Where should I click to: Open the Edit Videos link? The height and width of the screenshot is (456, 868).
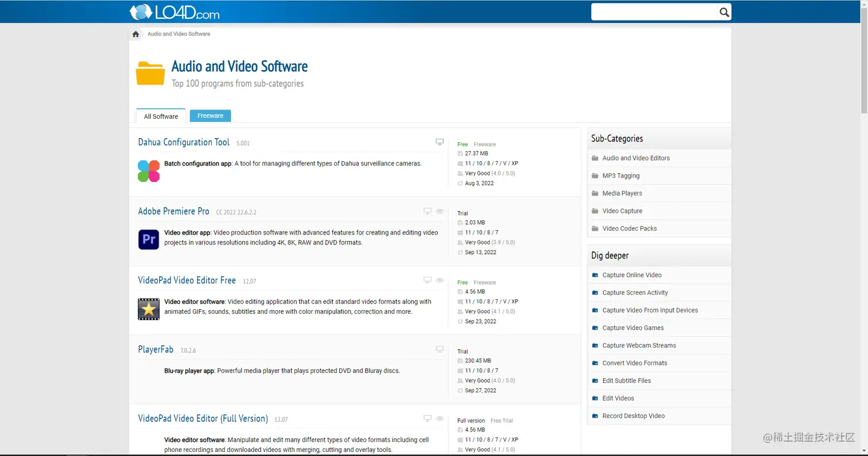(618, 398)
